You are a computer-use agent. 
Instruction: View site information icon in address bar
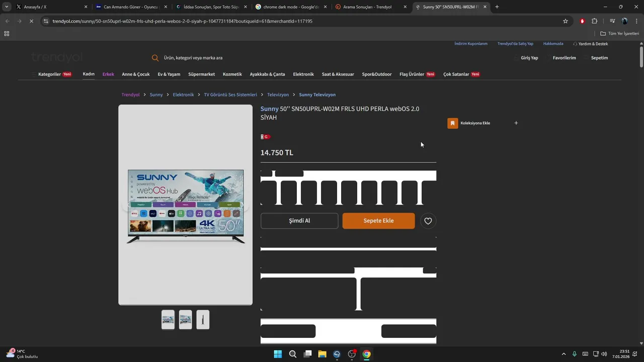[46, 21]
